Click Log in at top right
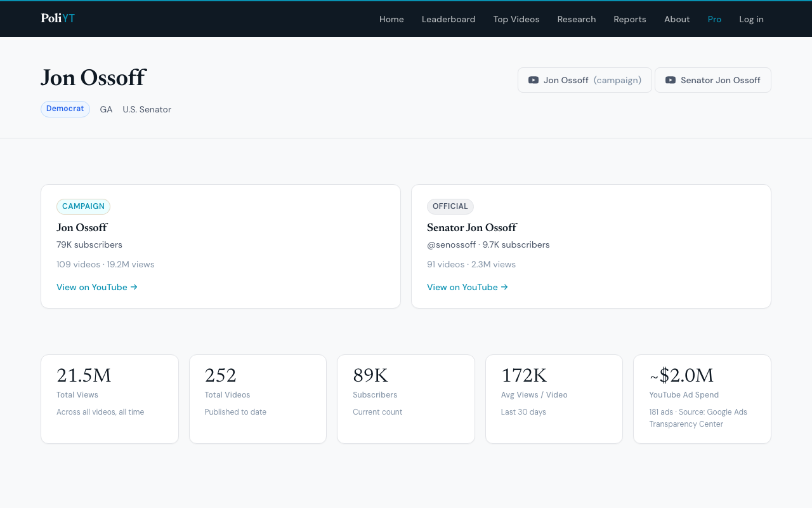The width and height of the screenshot is (812, 508). 751,19
